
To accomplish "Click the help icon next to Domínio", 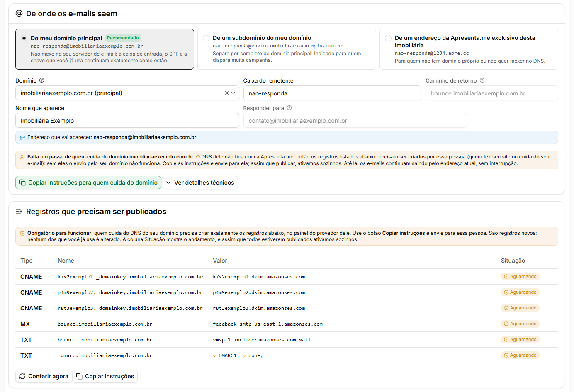I will (x=41, y=80).
